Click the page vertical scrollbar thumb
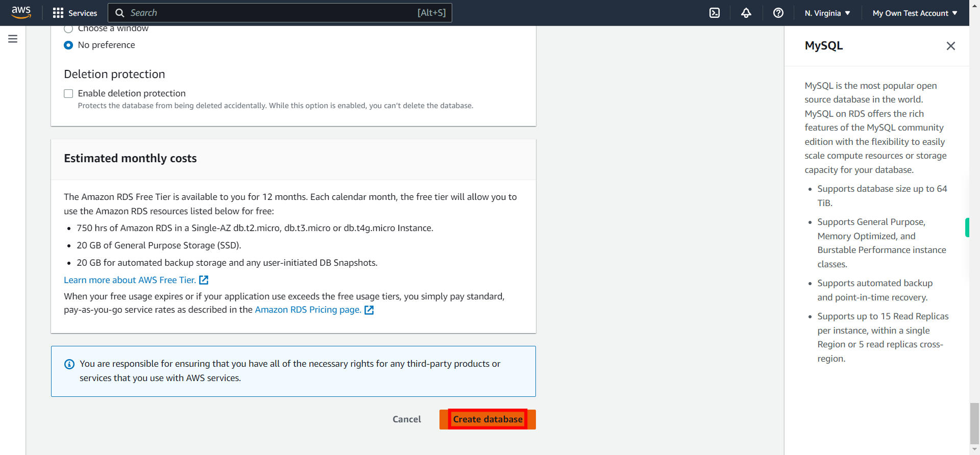Image resolution: width=980 pixels, height=455 pixels. [x=975, y=423]
